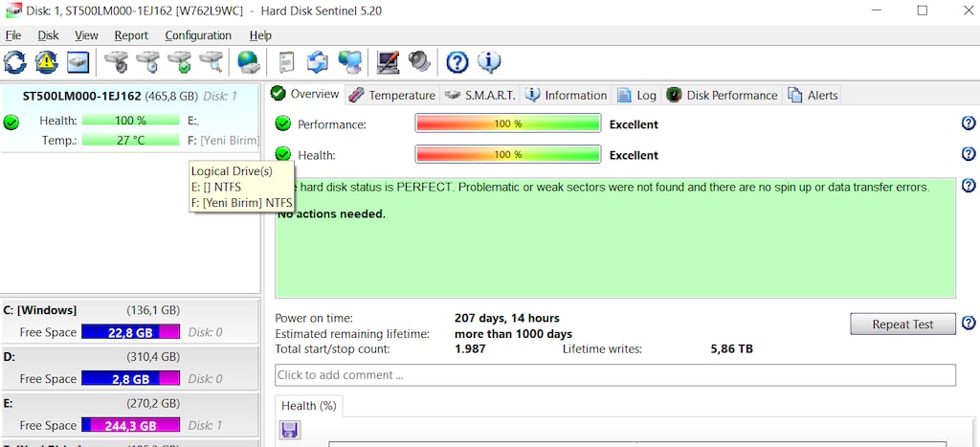The image size is (980, 447).
Task: Click the Health 100 % gradient bar in Overview
Action: click(507, 154)
